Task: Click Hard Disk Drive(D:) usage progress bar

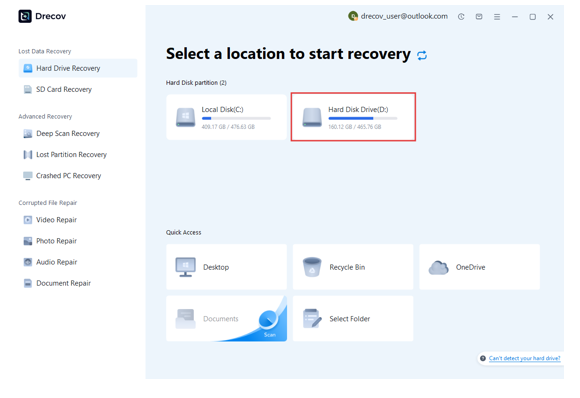Action: tap(363, 118)
